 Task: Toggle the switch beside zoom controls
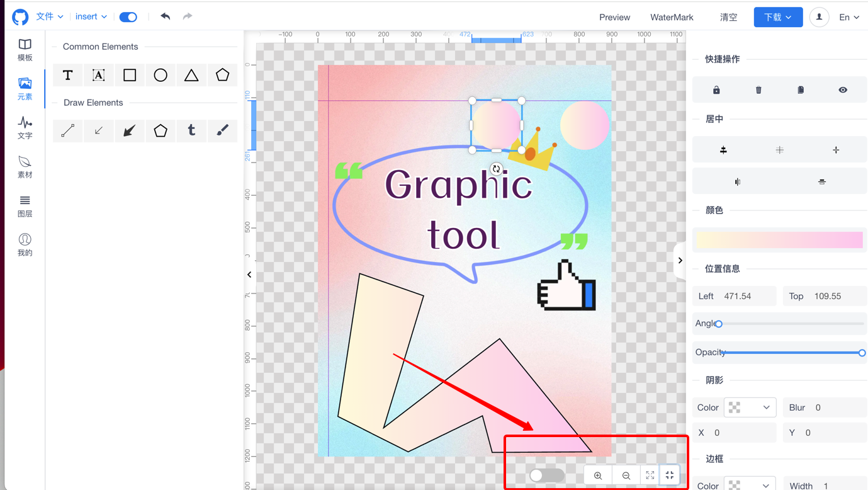point(546,476)
